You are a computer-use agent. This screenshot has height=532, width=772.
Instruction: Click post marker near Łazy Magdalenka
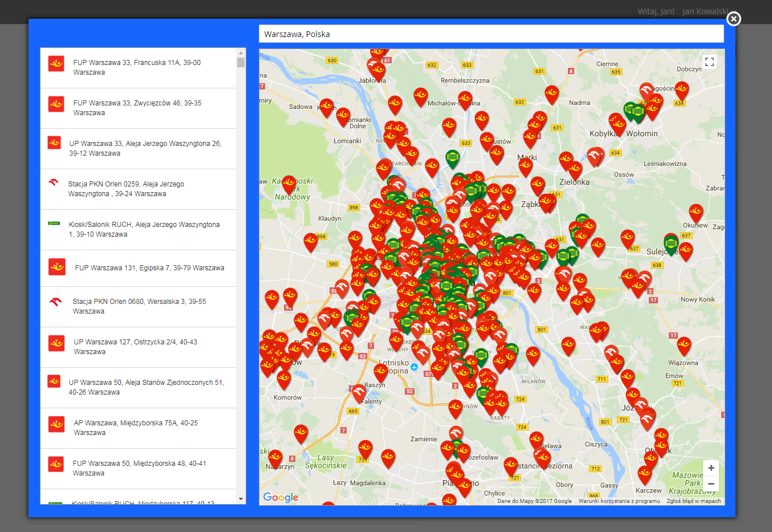(388, 457)
